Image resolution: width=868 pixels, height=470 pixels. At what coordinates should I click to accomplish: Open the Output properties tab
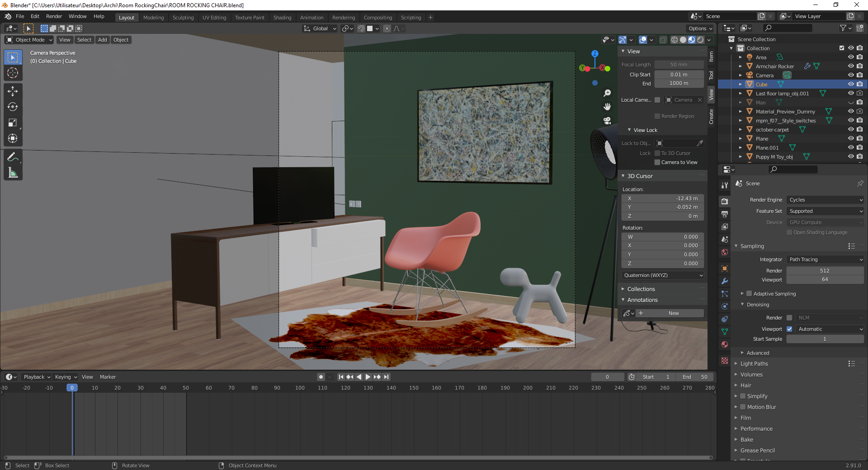coord(725,214)
